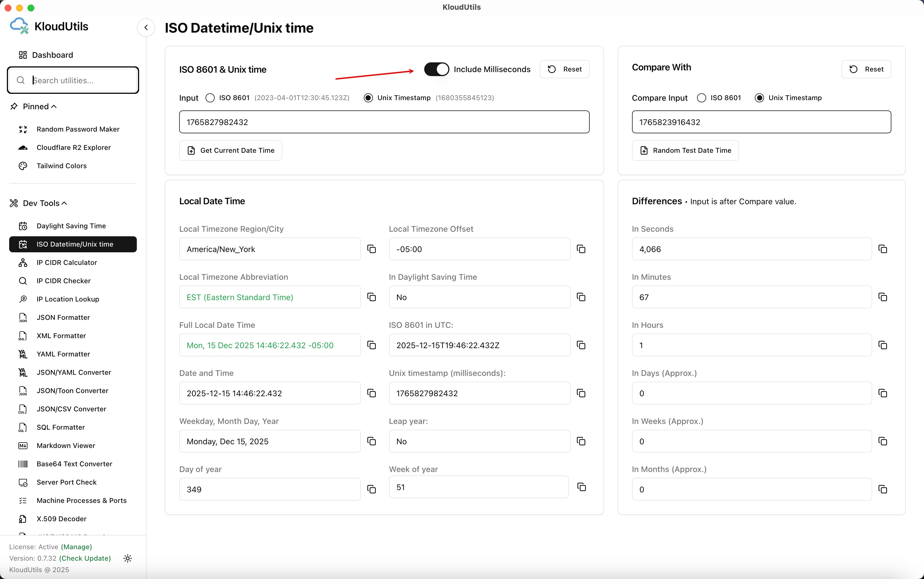Copy the In Seconds difference value
Viewport: 924px width, 579px height.
(x=882, y=249)
